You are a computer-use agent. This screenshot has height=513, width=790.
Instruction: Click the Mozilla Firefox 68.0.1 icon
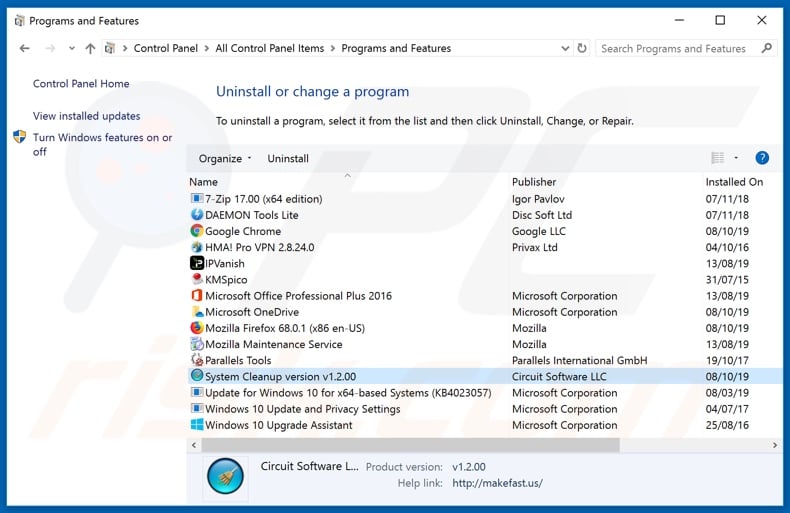pyautogui.click(x=196, y=328)
